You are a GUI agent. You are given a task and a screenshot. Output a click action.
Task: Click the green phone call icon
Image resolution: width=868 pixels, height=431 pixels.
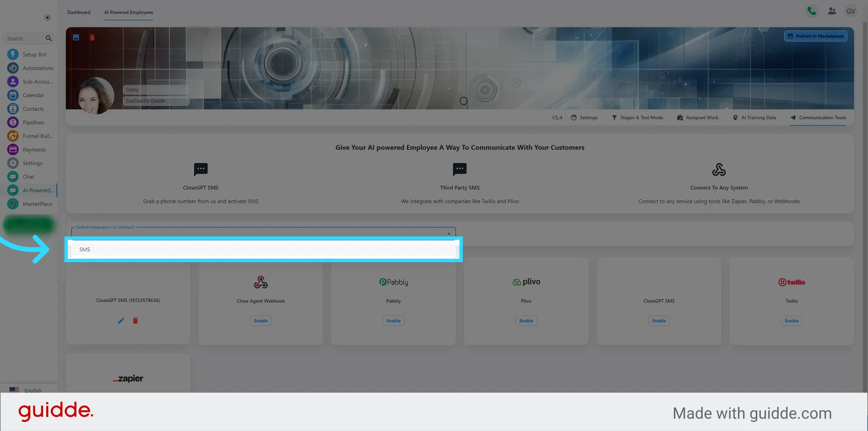click(812, 11)
